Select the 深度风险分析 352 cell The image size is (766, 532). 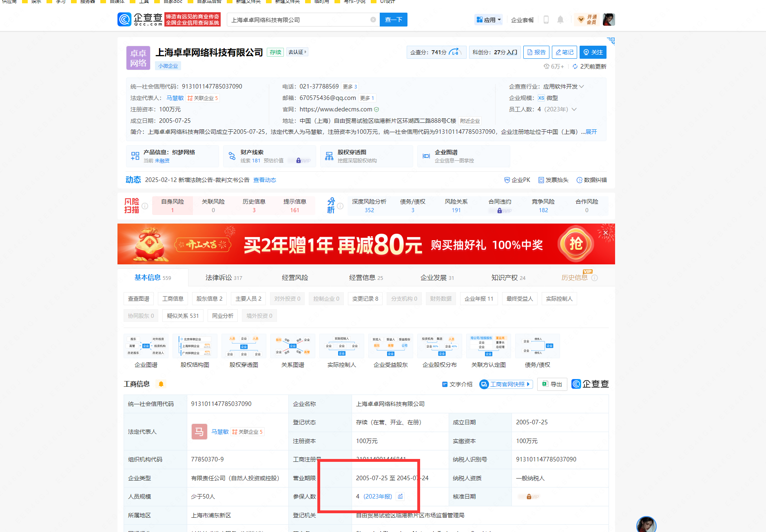tap(369, 206)
